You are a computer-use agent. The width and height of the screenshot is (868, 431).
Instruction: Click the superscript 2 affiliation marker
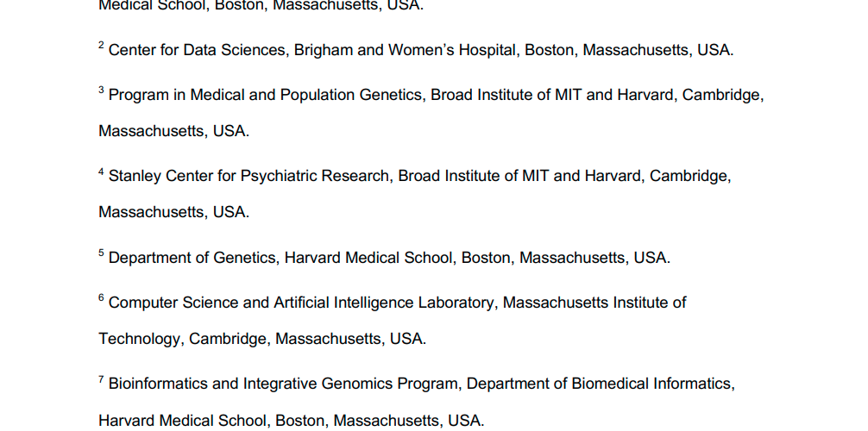[x=101, y=46]
